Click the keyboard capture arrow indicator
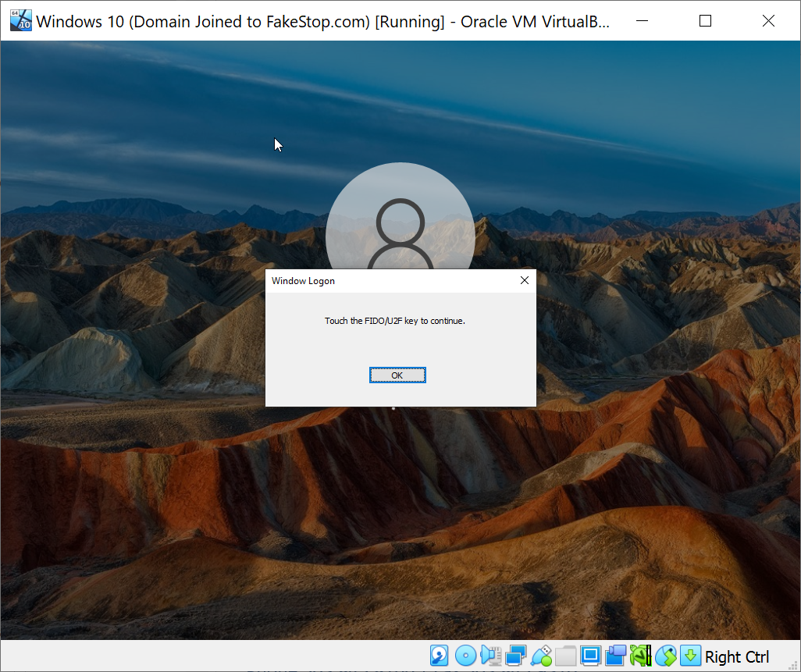Viewport: 801px width, 672px height. point(690,656)
